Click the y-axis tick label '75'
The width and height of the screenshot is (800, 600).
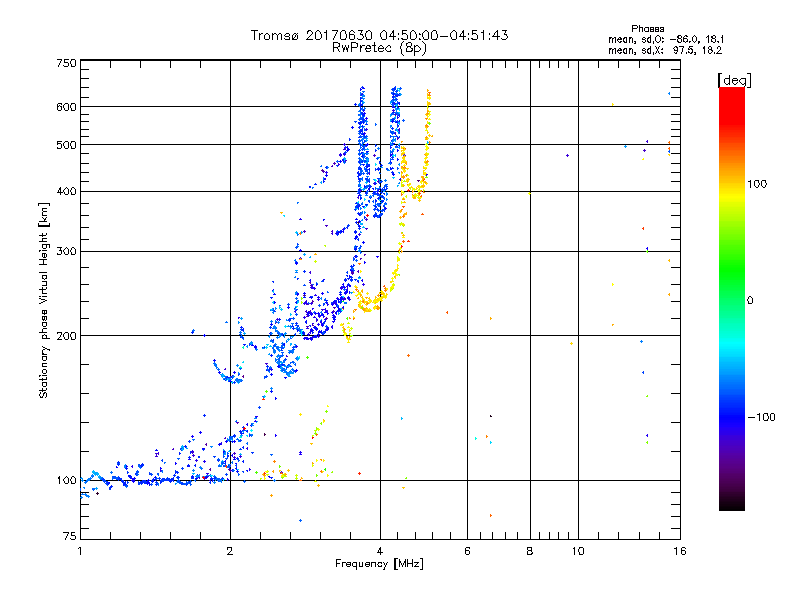tap(70, 536)
